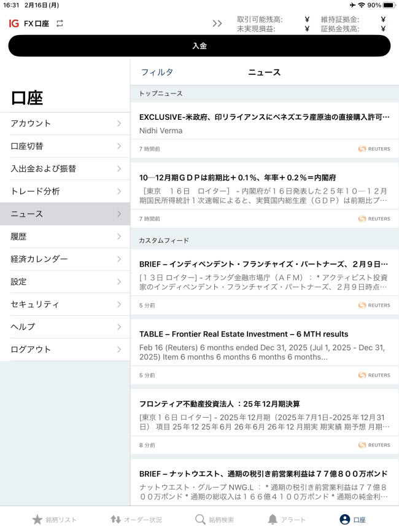The width and height of the screenshot is (399, 532).
Task: Tap the Wi-Fi icon in status bar
Action: (x=362, y=5)
